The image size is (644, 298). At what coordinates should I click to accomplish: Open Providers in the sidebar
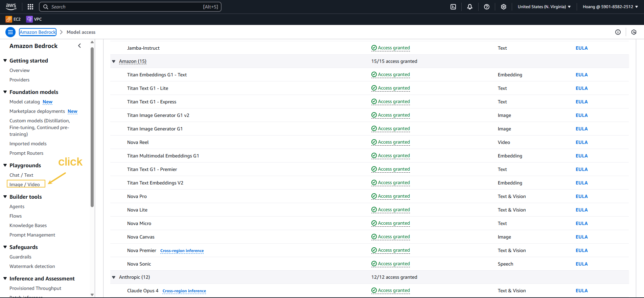pos(20,80)
